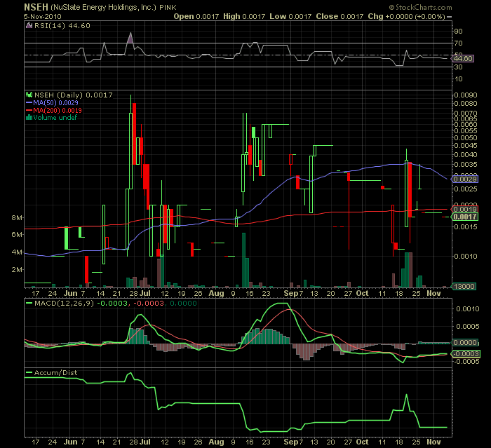The height and width of the screenshot is (448, 491).
Task: Click the -0.0003 value tag on the MACD axis
Action: (465, 353)
